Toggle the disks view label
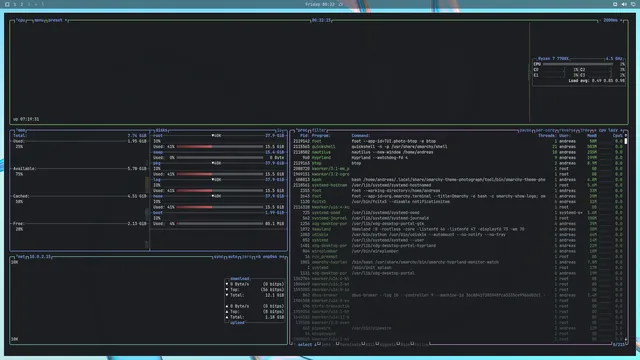 click(161, 130)
